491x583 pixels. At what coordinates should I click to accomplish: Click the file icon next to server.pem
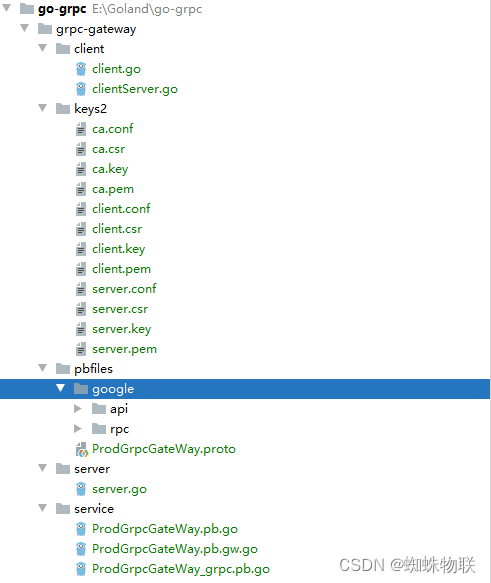pos(81,349)
